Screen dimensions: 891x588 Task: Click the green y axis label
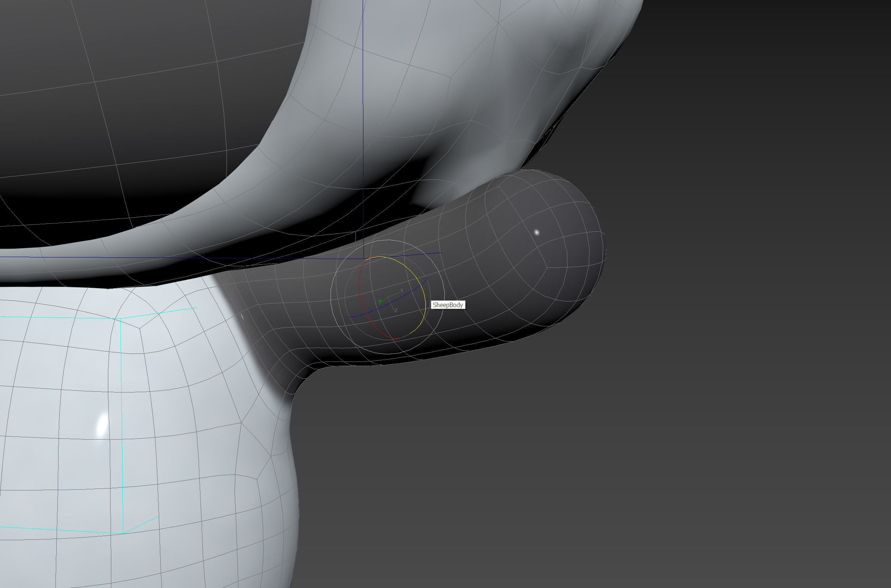[380, 302]
